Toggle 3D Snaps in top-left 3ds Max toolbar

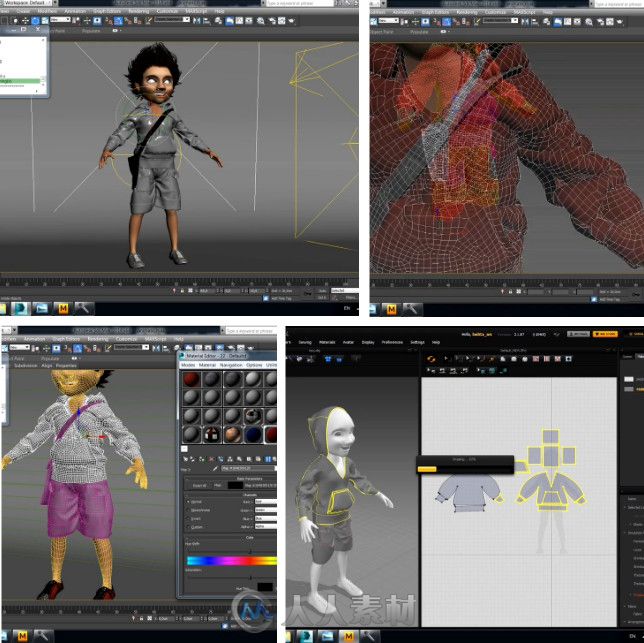click(x=108, y=21)
